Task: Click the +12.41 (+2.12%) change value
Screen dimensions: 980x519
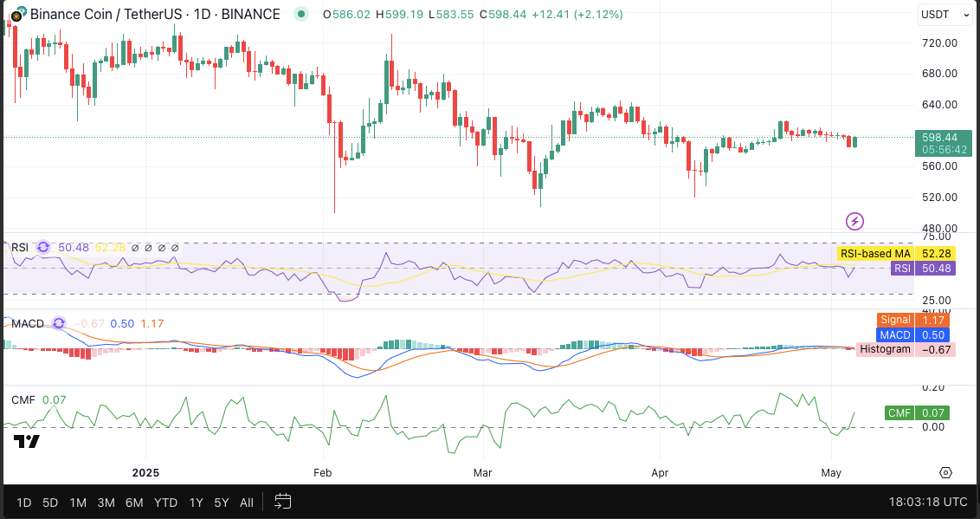Action: coord(577,14)
